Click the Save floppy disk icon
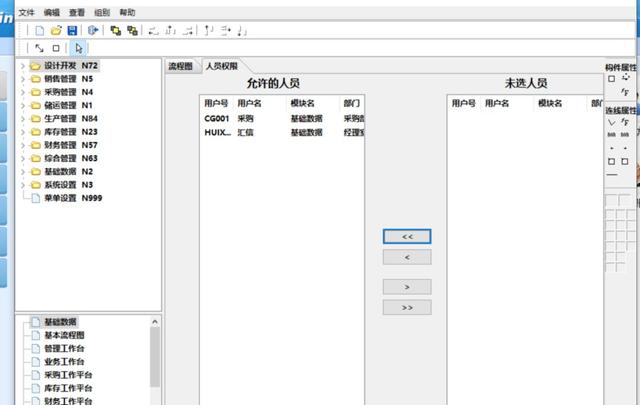The image size is (640, 405). point(73,30)
